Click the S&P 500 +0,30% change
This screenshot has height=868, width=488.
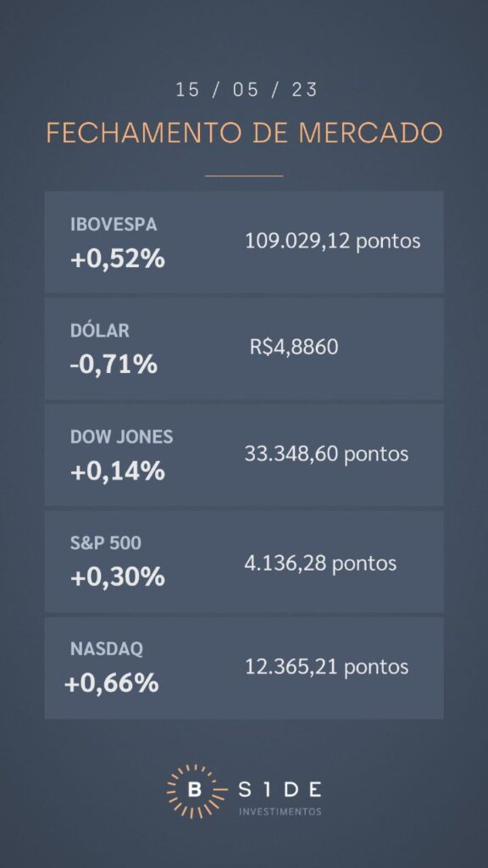coord(118,577)
